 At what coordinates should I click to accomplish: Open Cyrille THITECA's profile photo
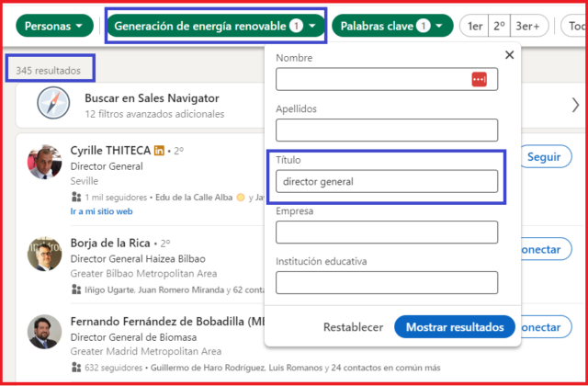(x=45, y=162)
